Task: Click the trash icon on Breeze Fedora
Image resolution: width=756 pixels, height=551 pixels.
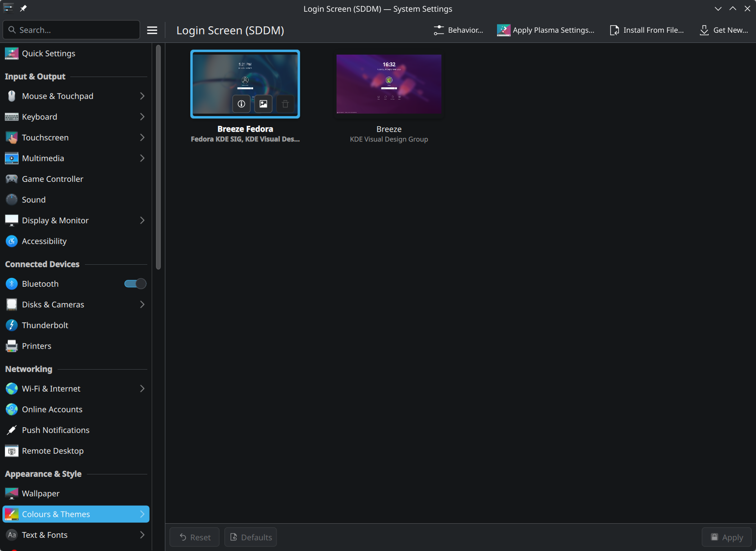Action: click(x=285, y=104)
